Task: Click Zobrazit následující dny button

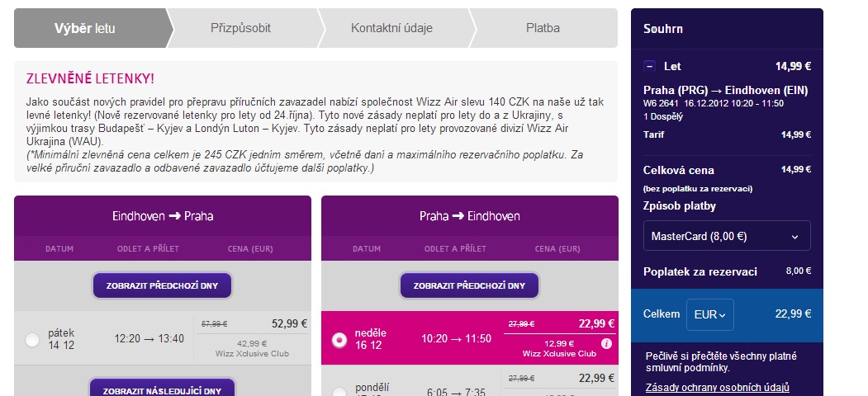Action: pyautogui.click(x=162, y=389)
